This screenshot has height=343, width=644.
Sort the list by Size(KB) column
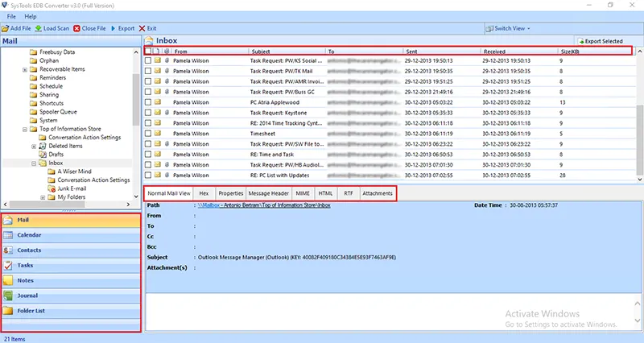point(595,52)
